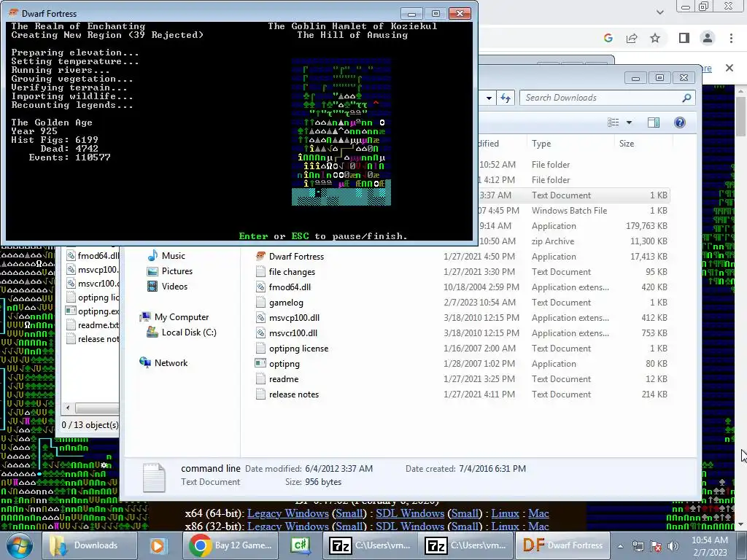Open the x64 Mac download link

pyautogui.click(x=538, y=513)
